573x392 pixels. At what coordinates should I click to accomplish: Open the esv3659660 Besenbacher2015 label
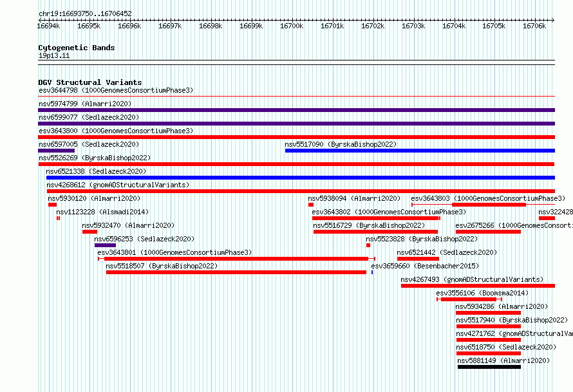(425, 266)
